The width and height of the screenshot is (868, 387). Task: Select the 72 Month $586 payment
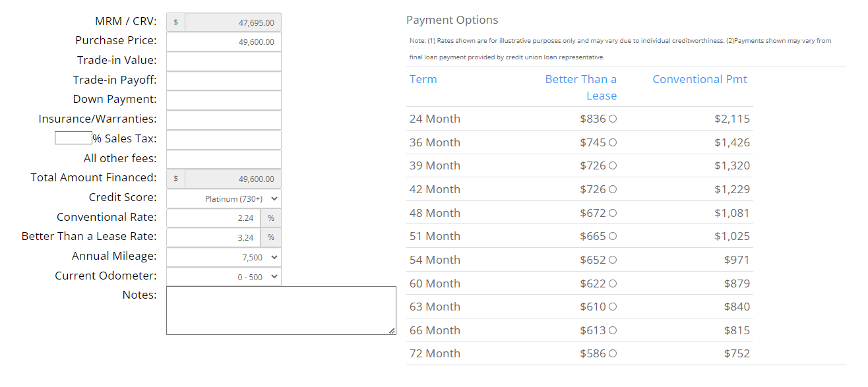click(x=613, y=353)
